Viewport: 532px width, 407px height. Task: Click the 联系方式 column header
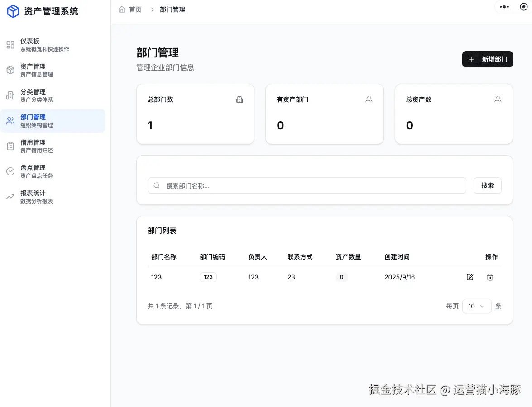point(300,257)
